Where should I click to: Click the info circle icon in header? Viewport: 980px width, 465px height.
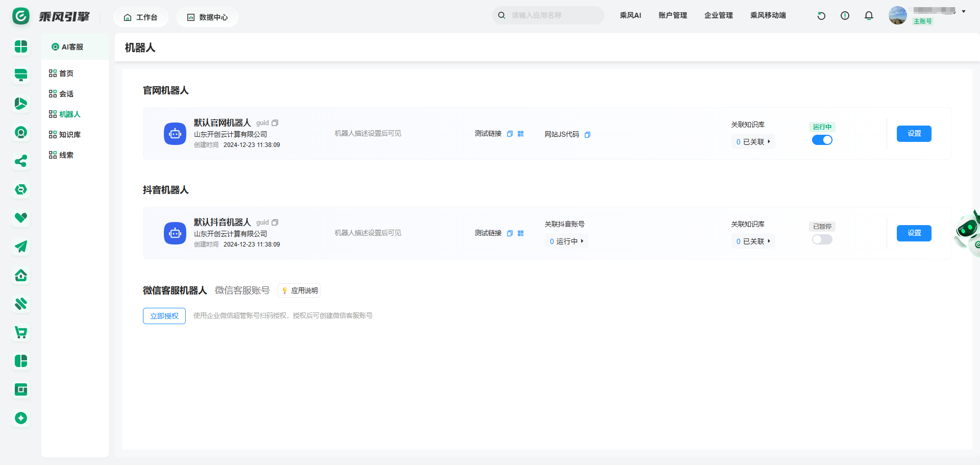click(x=845, y=16)
